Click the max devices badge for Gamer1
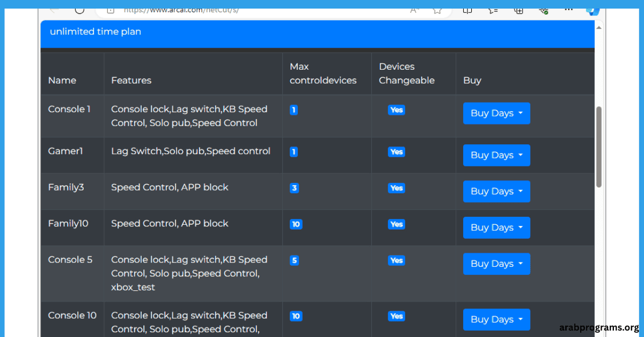644x337 pixels. (294, 152)
